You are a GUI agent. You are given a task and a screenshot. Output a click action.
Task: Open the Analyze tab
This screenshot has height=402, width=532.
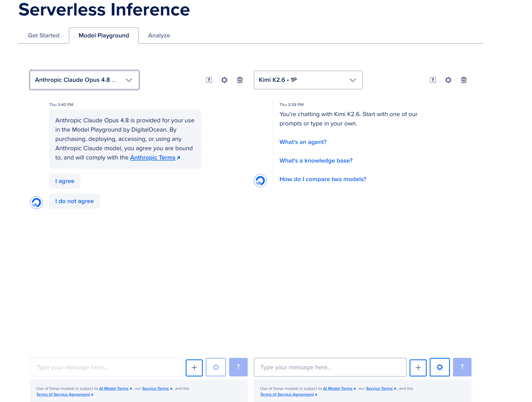[x=159, y=36]
